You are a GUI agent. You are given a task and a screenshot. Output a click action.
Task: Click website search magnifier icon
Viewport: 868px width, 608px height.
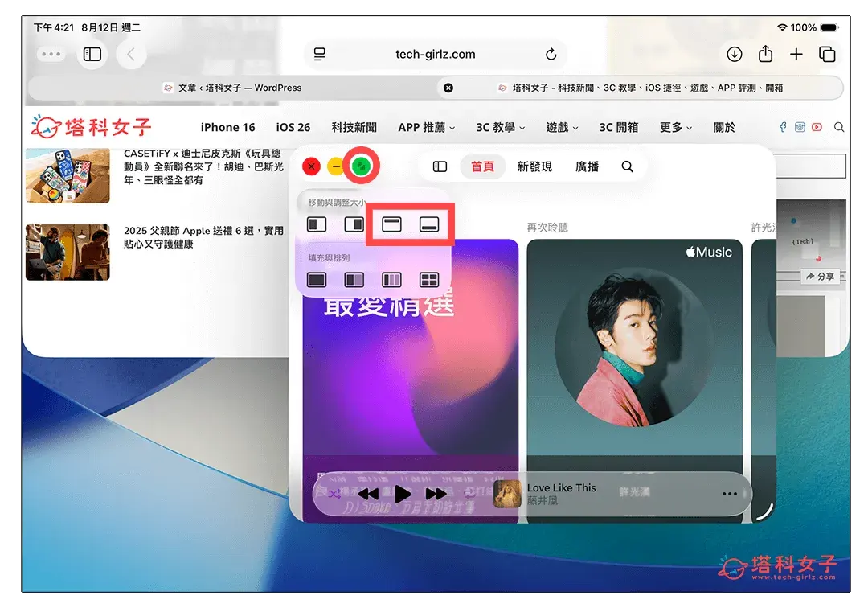(x=838, y=127)
